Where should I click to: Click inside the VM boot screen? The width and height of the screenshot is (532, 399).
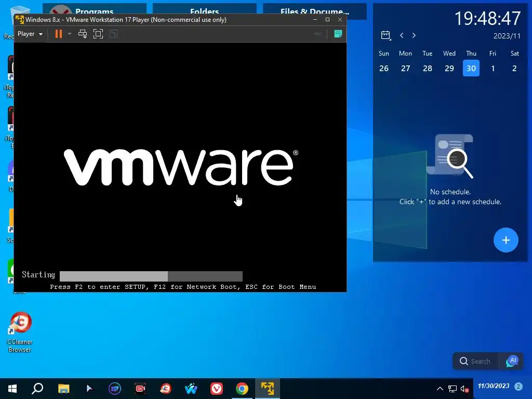click(x=180, y=167)
